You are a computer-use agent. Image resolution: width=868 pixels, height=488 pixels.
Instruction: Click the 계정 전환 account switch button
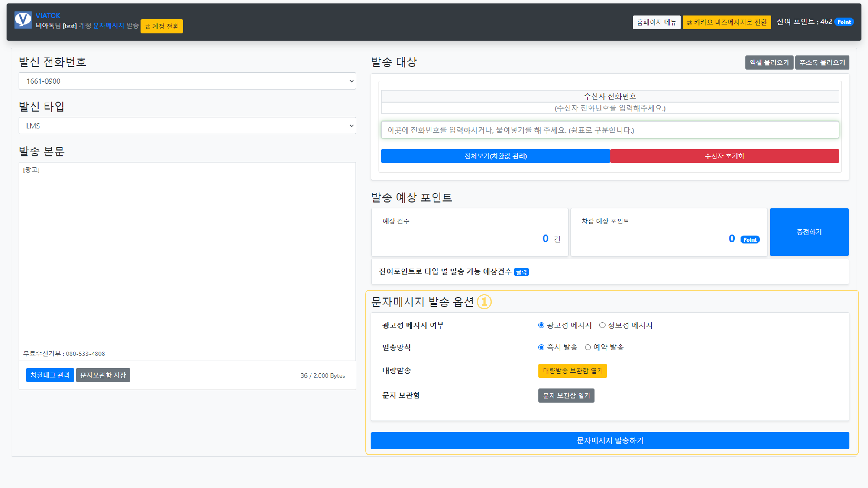[x=162, y=26]
